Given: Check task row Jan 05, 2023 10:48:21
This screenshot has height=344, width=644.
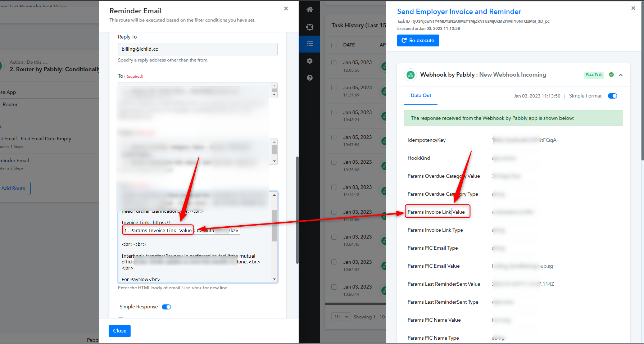Looking at the screenshot, I should [334, 112].
